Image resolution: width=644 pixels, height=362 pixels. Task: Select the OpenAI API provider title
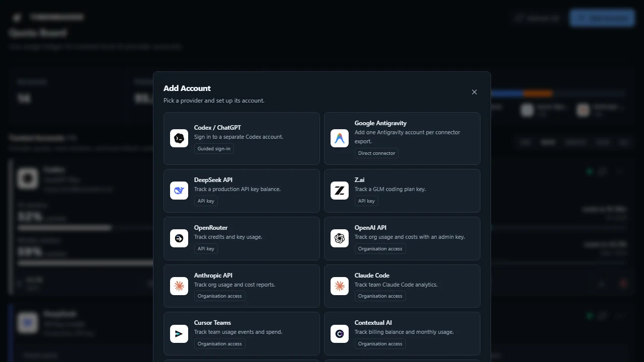click(370, 228)
